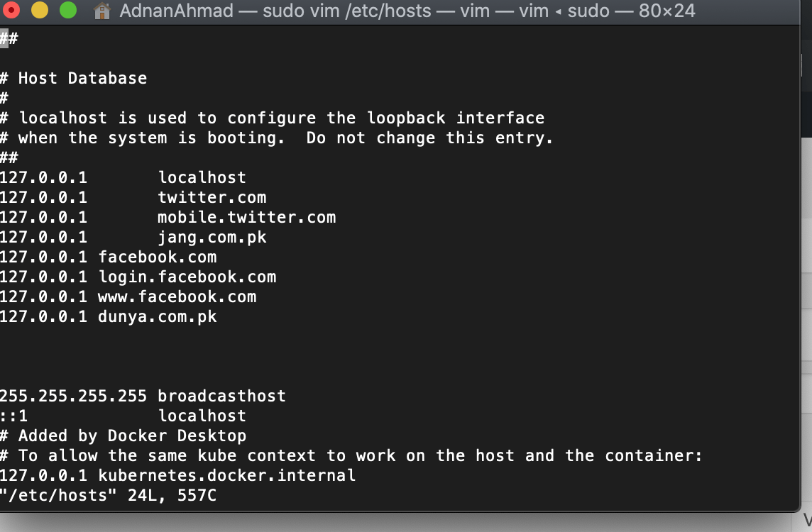Click the www.facebook.com host entry
The height and width of the screenshot is (532, 812).
[x=128, y=297]
